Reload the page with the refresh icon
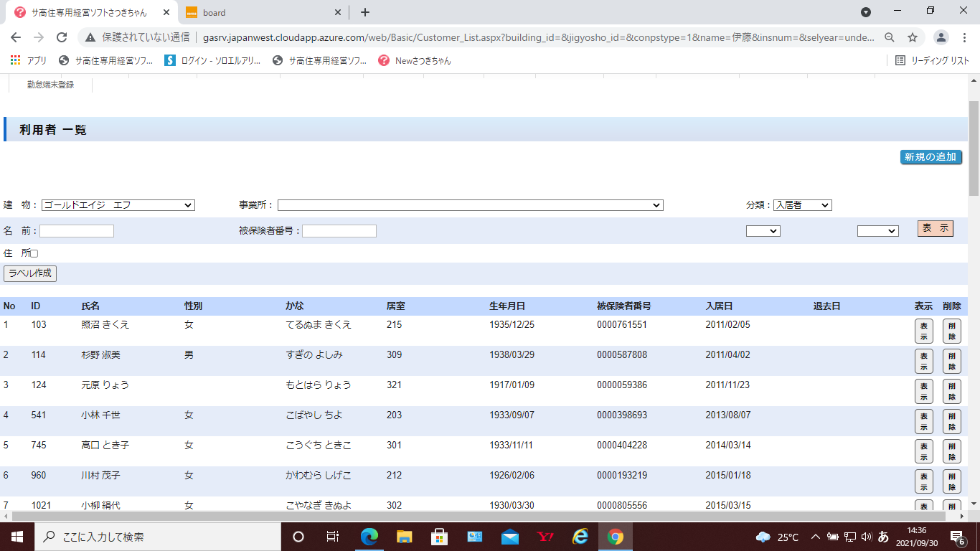This screenshot has width=980, height=551. click(62, 37)
